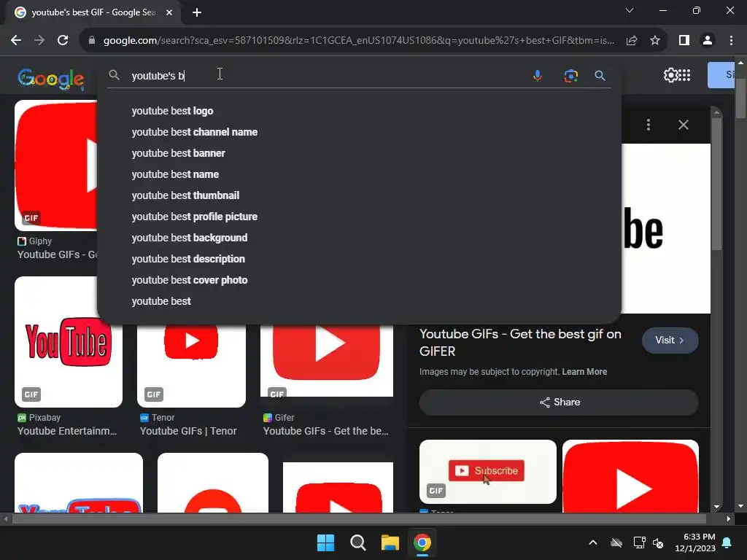Open the Learn More copyright link
Screen dimensions: 747x560
[x=584, y=372]
